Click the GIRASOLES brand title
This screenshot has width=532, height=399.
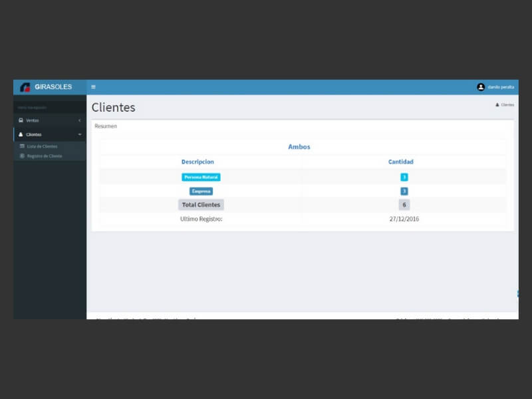pyautogui.click(x=53, y=87)
